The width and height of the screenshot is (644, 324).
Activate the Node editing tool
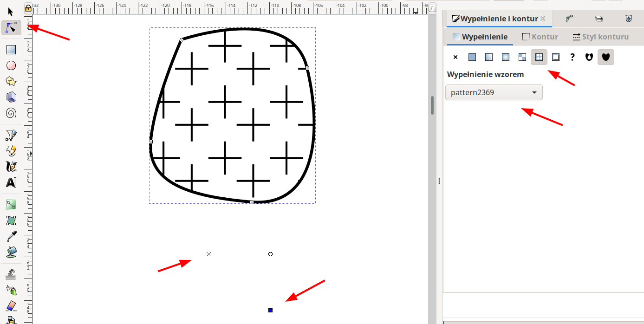click(11, 28)
